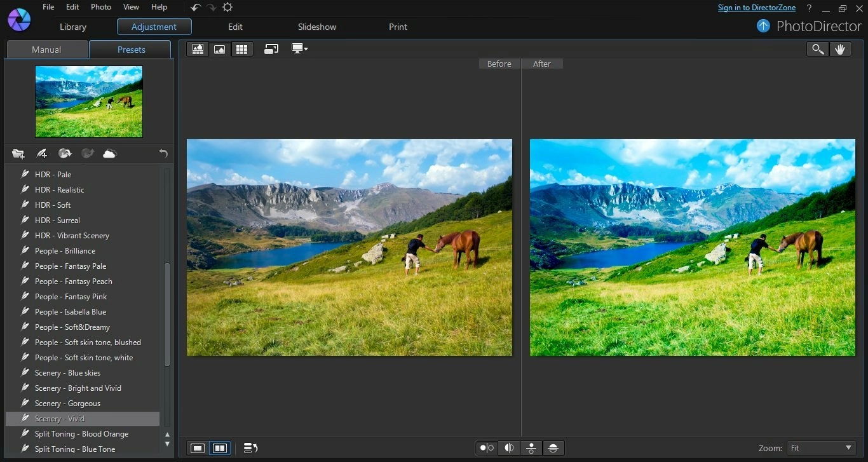The height and width of the screenshot is (462, 868).
Task: Open the Zoom level dropdown
Action: (x=822, y=448)
